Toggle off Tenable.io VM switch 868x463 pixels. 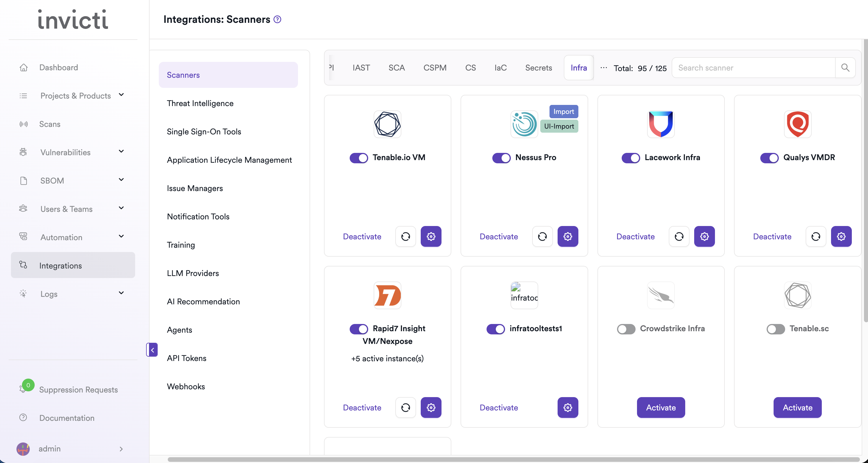[x=359, y=158]
